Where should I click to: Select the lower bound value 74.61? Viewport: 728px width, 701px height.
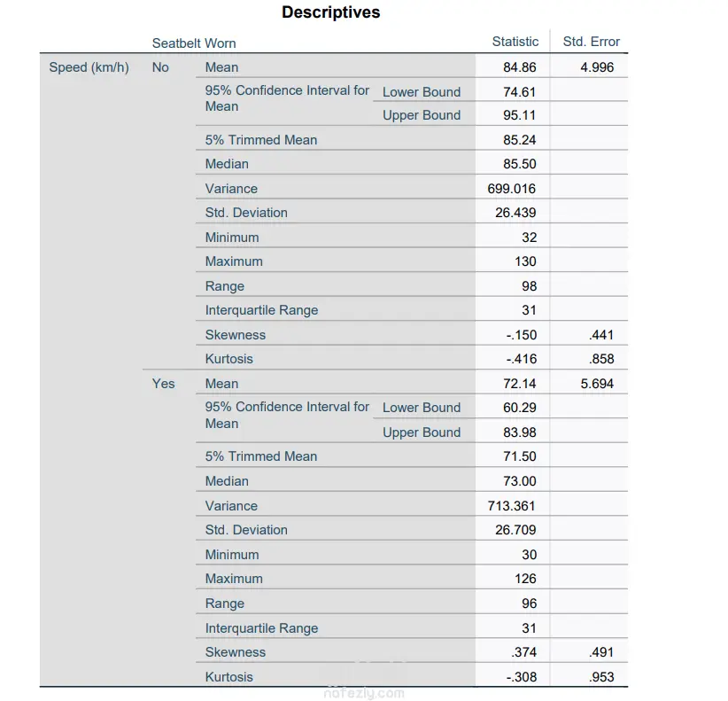click(519, 91)
